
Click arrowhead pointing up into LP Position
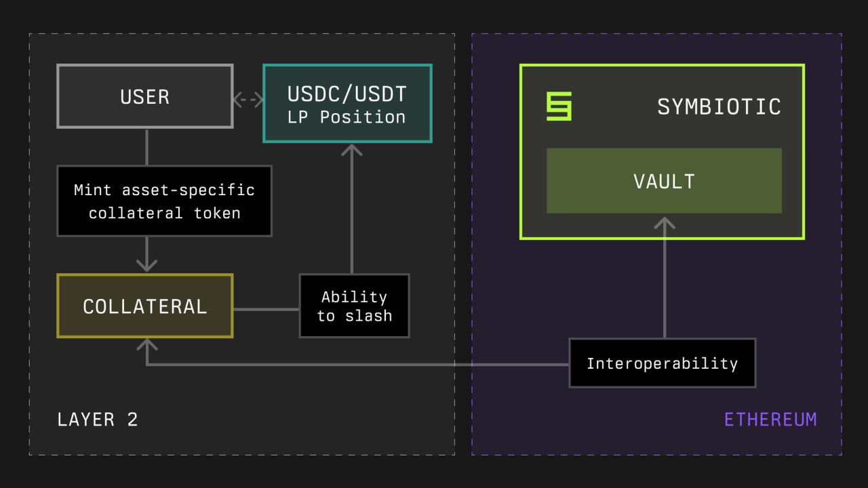(x=351, y=150)
